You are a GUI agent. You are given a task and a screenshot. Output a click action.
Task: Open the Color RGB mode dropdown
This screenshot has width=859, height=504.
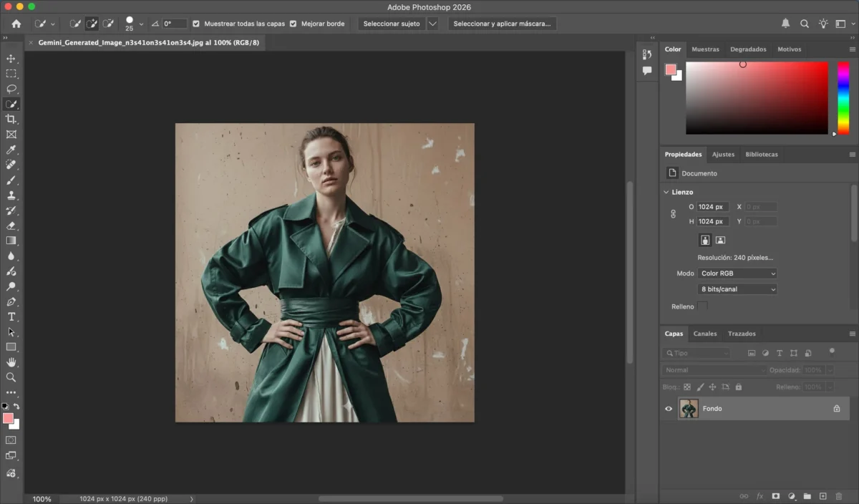(737, 273)
